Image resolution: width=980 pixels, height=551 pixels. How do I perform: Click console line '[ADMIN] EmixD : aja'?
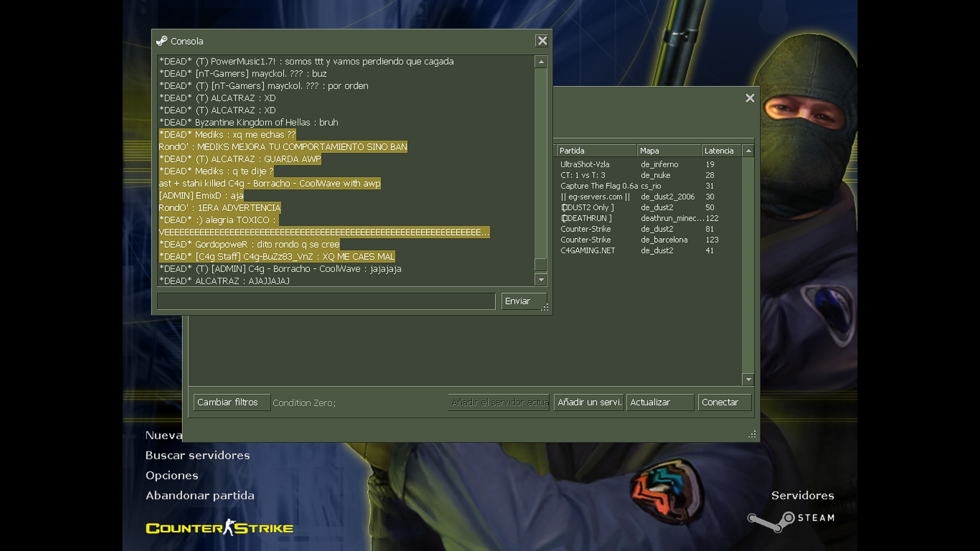point(201,195)
